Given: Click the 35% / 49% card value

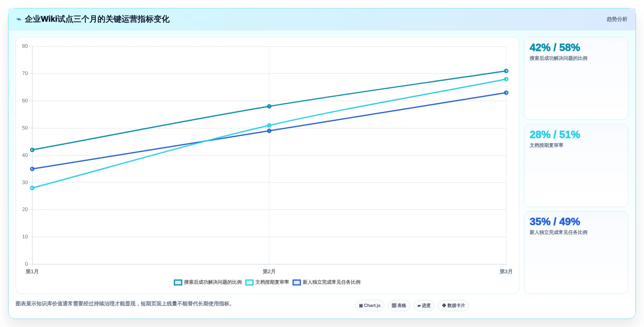Looking at the screenshot, I should pyautogui.click(x=555, y=222).
